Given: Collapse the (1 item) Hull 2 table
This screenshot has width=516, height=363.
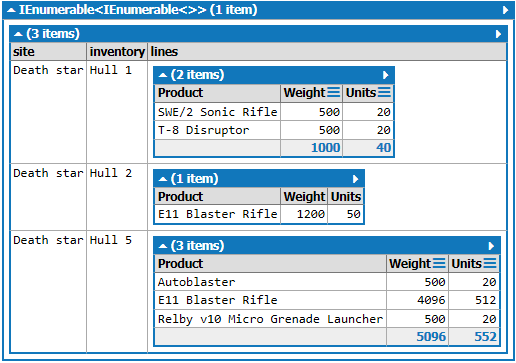Looking at the screenshot, I should point(163,179).
